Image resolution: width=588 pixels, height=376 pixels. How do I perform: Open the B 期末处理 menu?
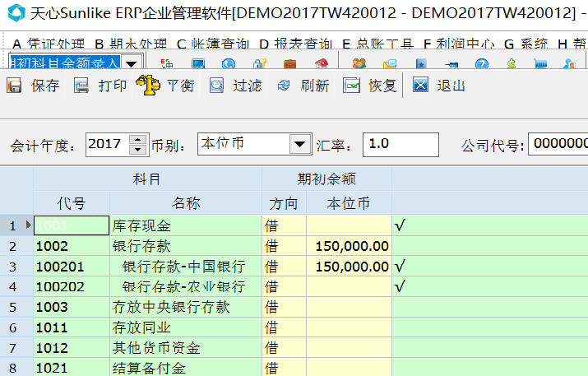click(x=131, y=44)
